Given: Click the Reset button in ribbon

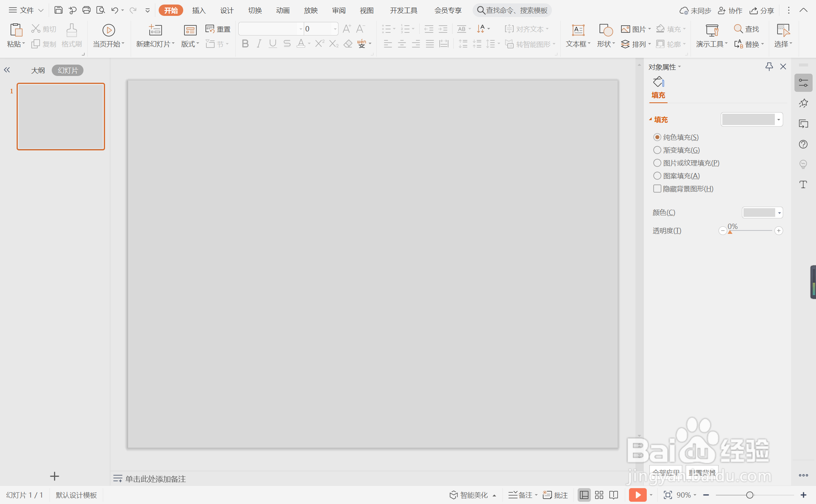Looking at the screenshot, I should tap(218, 29).
